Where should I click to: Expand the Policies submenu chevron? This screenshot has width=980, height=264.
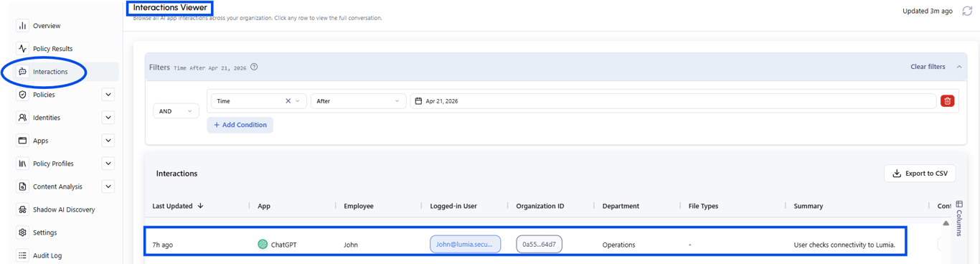[108, 95]
